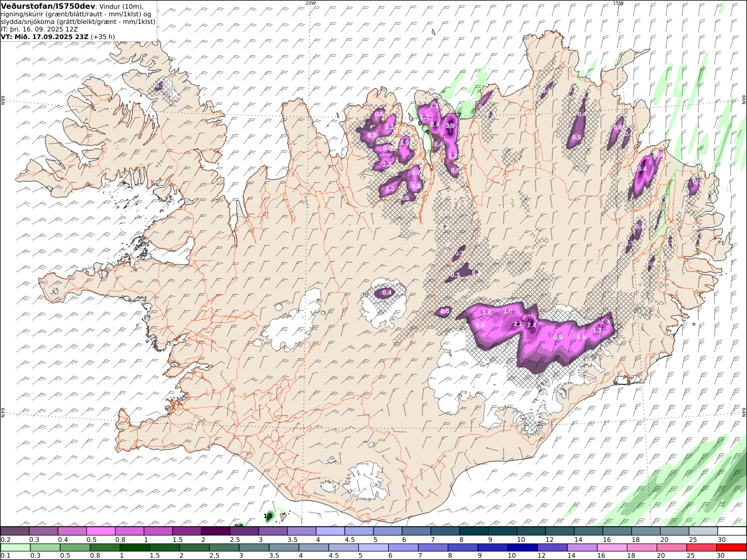
Task: Click the bright red 30 rain legend swatch
Action: [x=731, y=547]
